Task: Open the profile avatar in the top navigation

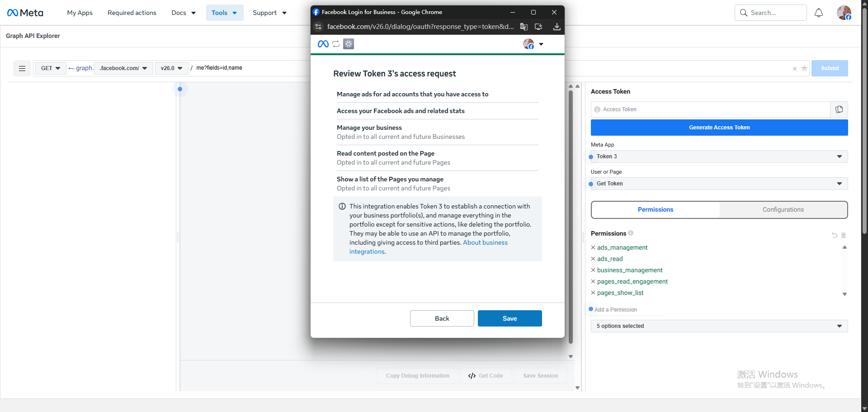Action: pyautogui.click(x=844, y=13)
